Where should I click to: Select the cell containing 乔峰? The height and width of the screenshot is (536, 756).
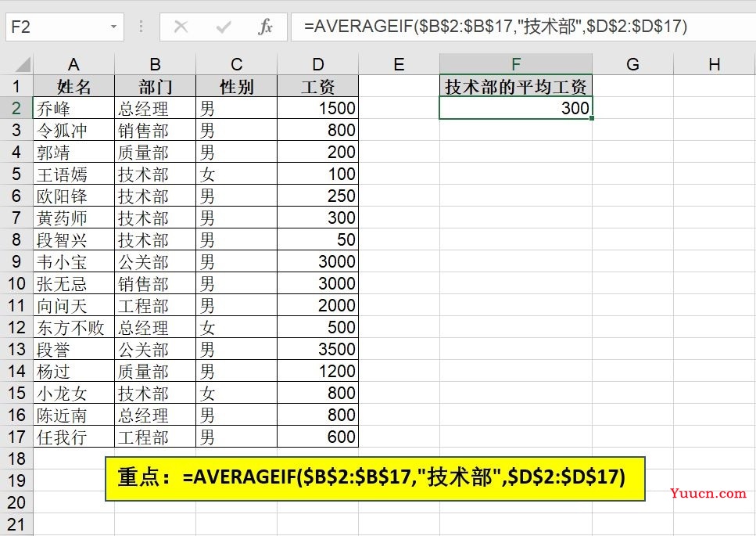(73, 108)
